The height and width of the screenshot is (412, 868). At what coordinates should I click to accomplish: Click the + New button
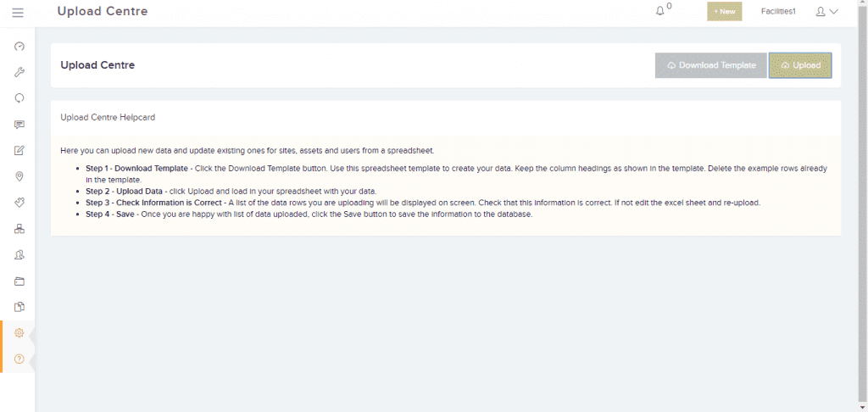[725, 12]
